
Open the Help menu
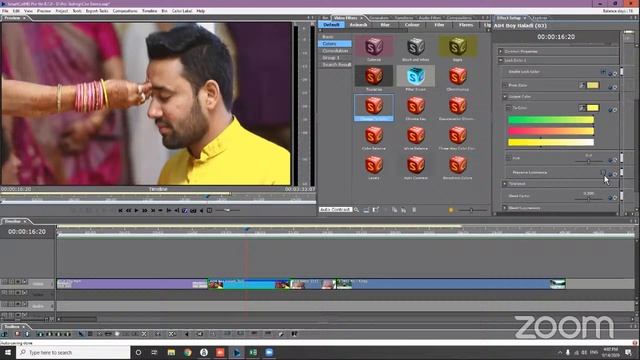200,11
